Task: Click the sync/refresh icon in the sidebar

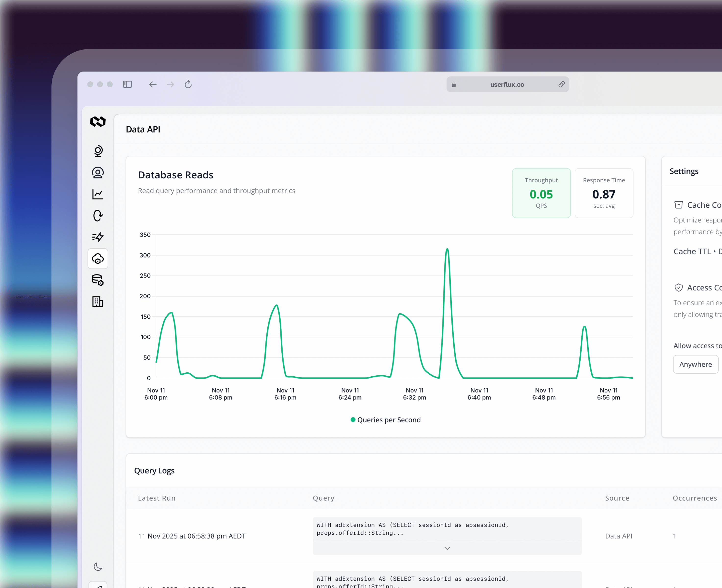Action: pyautogui.click(x=98, y=216)
